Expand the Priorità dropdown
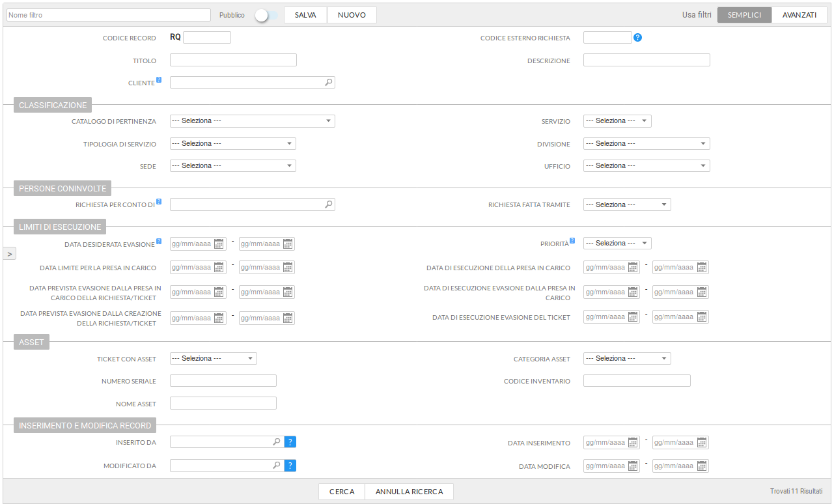The height and width of the screenshot is (504, 834). (x=617, y=244)
